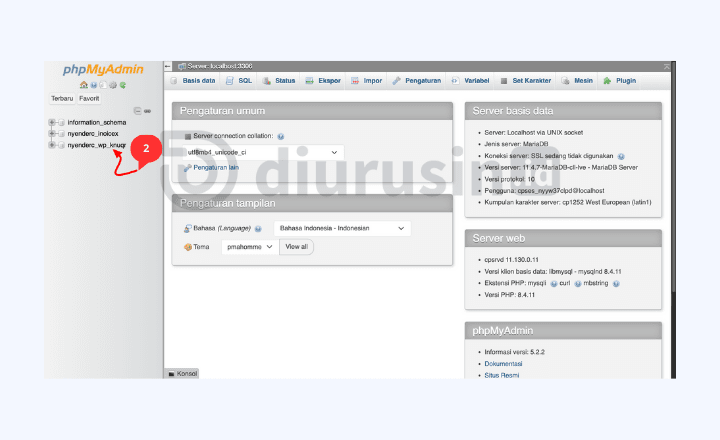The image size is (720, 440).
Task: Open the Home icon in sidebar
Action: tap(84, 85)
